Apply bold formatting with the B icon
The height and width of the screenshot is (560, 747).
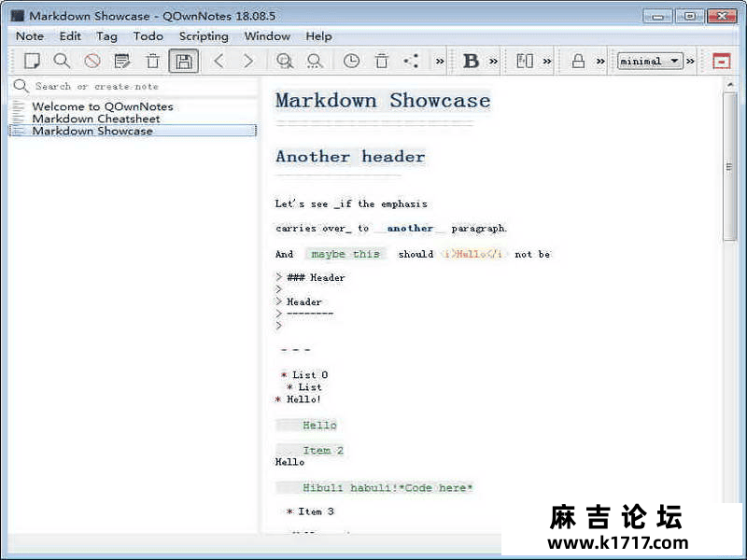[471, 61]
